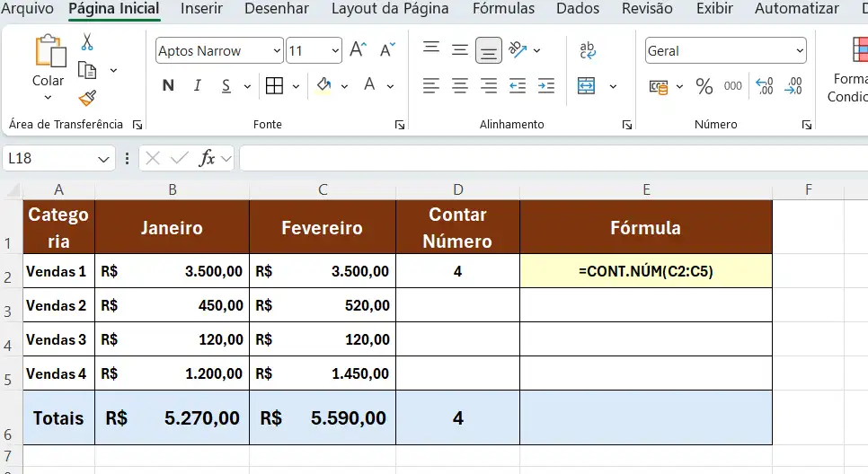The image size is (868, 474).
Task: Apply thousands separator 000 style
Action: point(733,86)
